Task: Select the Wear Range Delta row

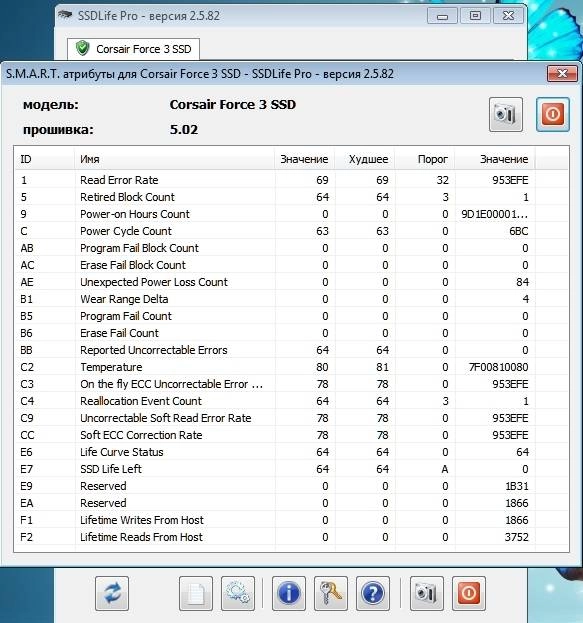Action: point(291,299)
